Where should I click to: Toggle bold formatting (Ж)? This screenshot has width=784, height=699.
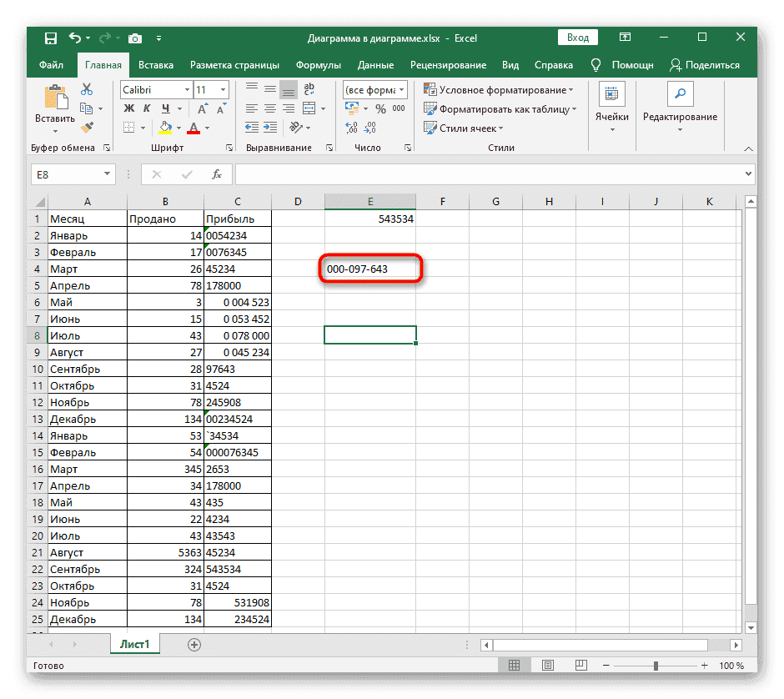[x=129, y=109]
